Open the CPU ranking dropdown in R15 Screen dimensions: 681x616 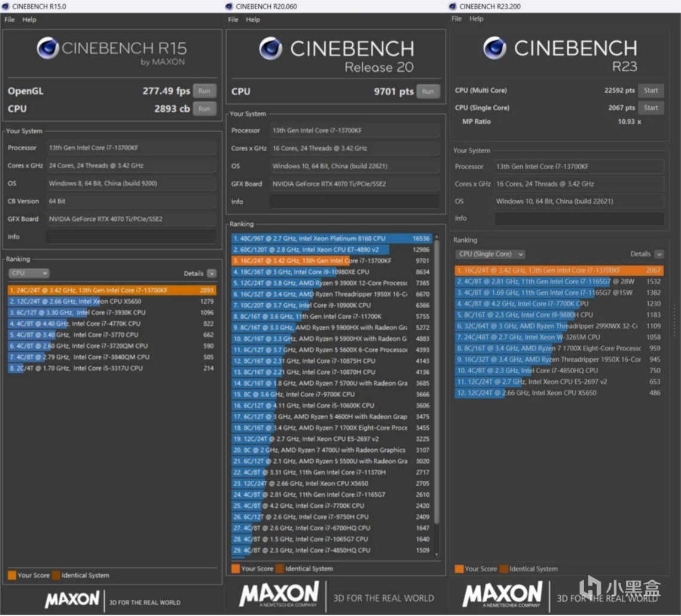tap(29, 273)
